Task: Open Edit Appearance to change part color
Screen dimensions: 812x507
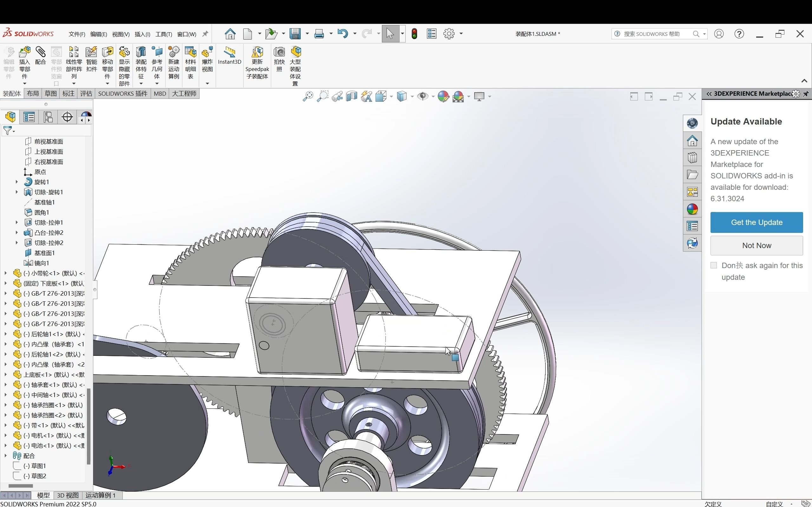Action: click(443, 96)
